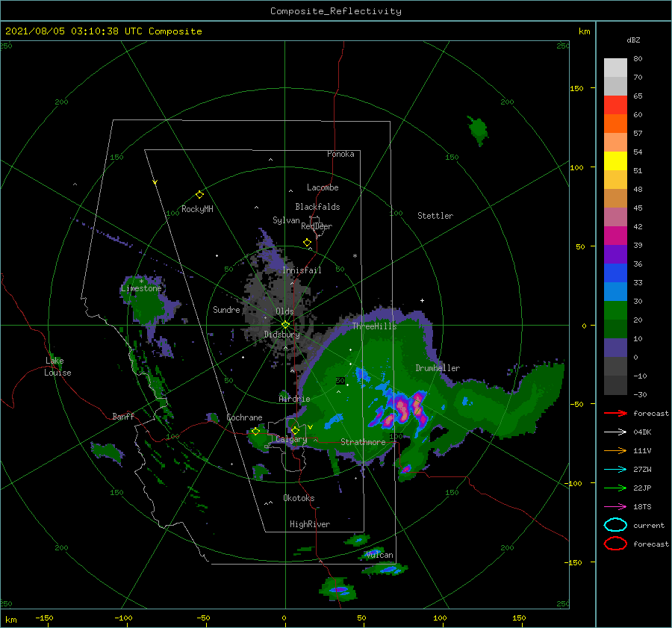Click the Okotoks city label
The image size is (672, 628).
click(299, 498)
